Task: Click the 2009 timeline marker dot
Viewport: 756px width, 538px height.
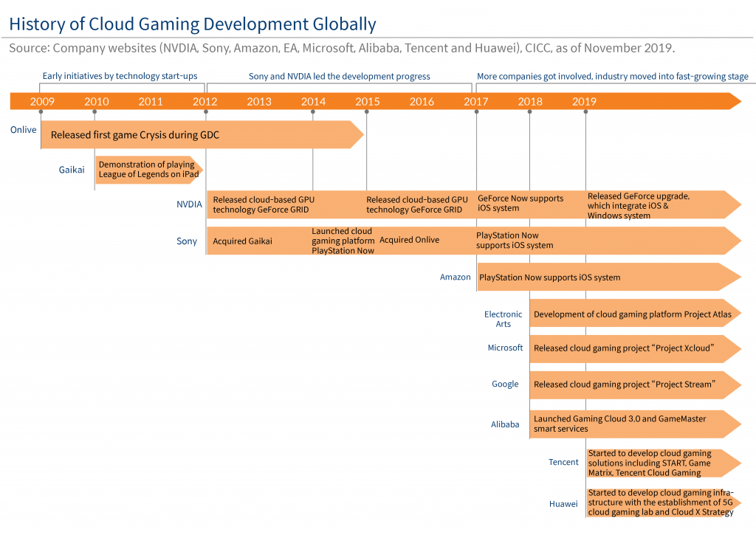Action: pyautogui.click(x=41, y=112)
